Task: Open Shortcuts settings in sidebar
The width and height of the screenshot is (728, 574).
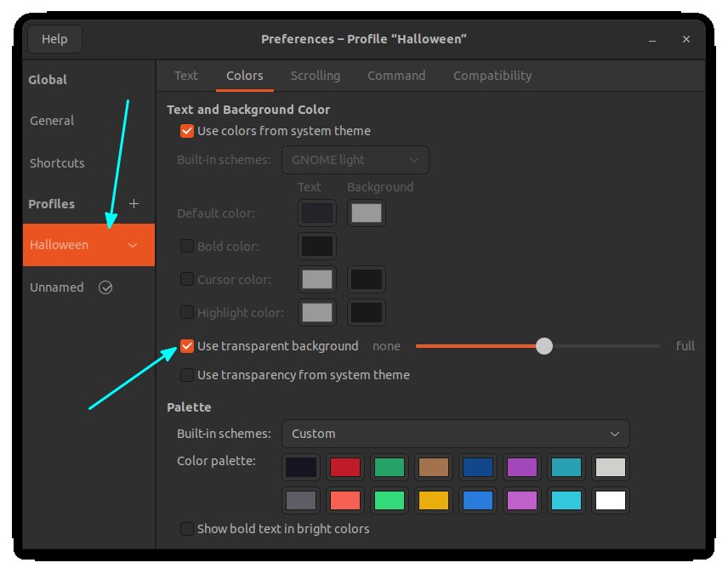Action: 57,162
